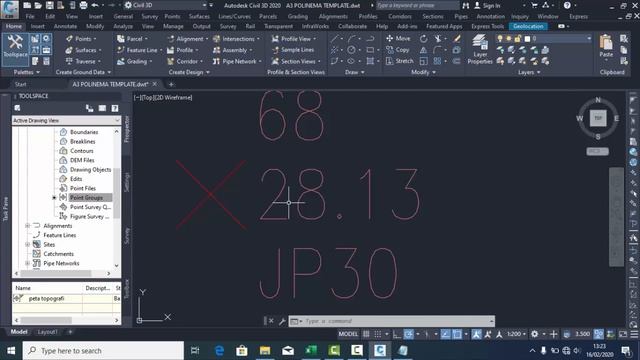Add a new drawing tab
The image size is (640, 360).
171,84
